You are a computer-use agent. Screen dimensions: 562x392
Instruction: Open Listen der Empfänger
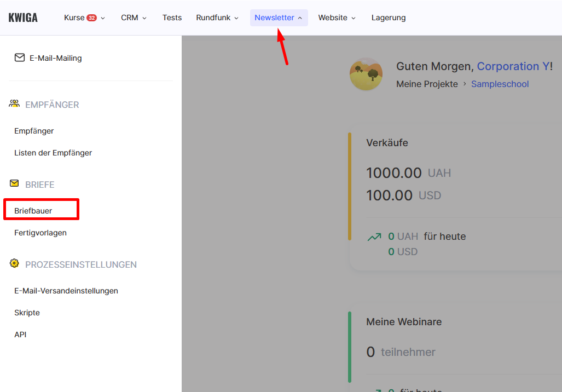[x=53, y=153]
